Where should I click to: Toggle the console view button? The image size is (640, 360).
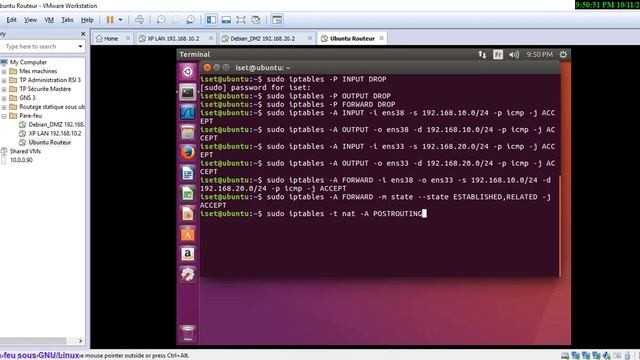(x=277, y=20)
